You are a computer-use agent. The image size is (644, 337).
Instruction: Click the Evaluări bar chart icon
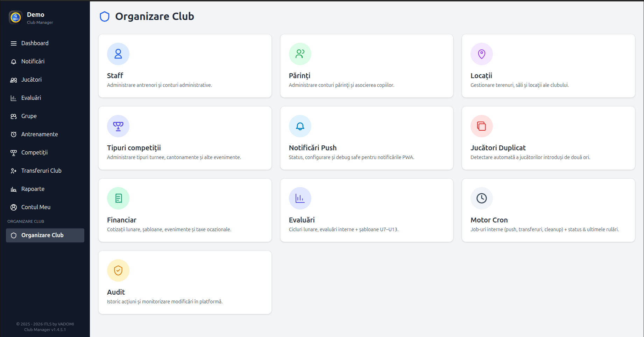pos(300,198)
